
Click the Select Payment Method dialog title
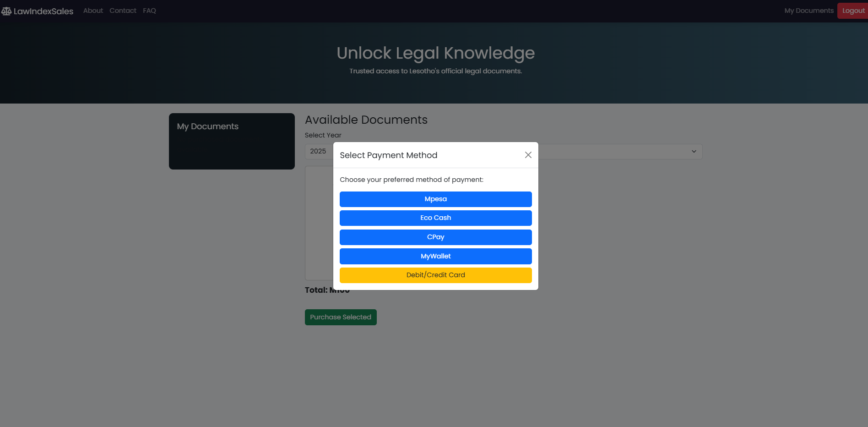[x=388, y=155]
